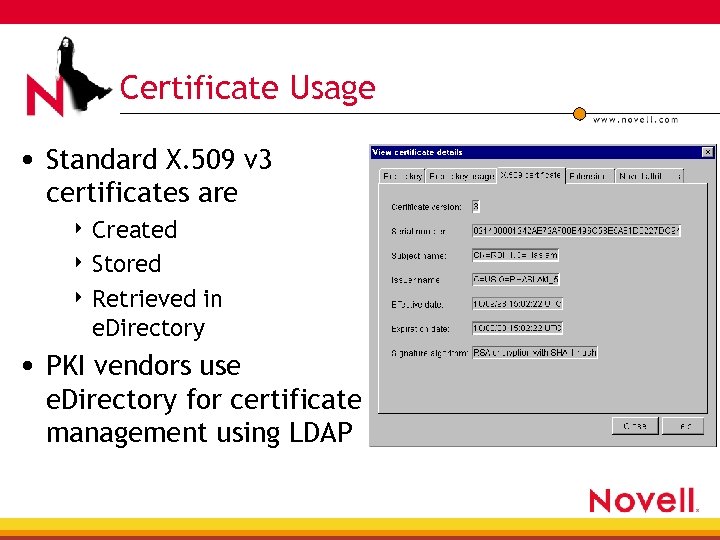Click the red Novell wordmark at the bottom
This screenshot has height=540, width=720.
pyautogui.click(x=643, y=500)
